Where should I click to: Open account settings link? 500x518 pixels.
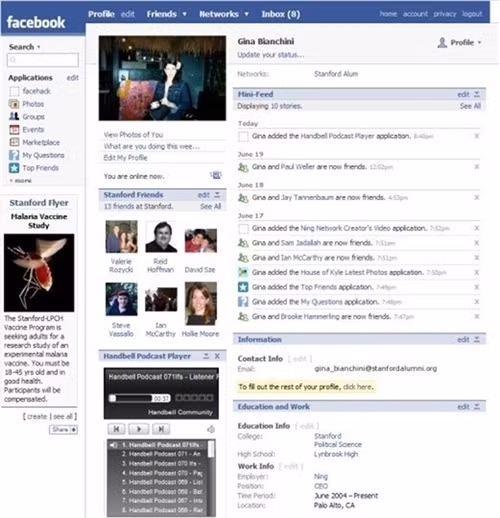pos(415,14)
